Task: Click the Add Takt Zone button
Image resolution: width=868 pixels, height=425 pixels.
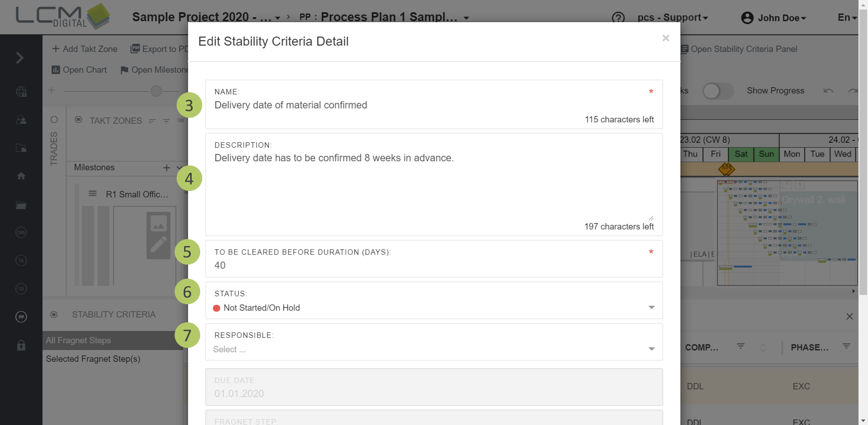Action: [85, 49]
